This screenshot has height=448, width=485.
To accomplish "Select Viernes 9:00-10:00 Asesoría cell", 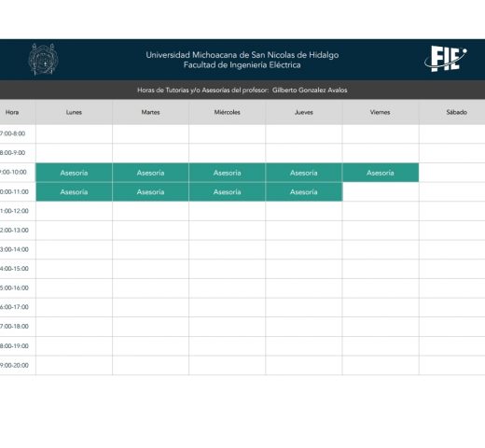I will click(381, 173).
